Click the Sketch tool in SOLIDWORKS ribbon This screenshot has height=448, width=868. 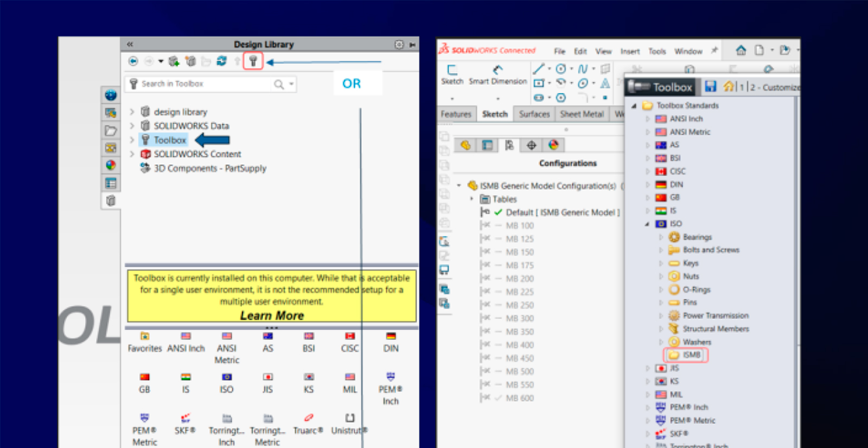click(x=452, y=74)
